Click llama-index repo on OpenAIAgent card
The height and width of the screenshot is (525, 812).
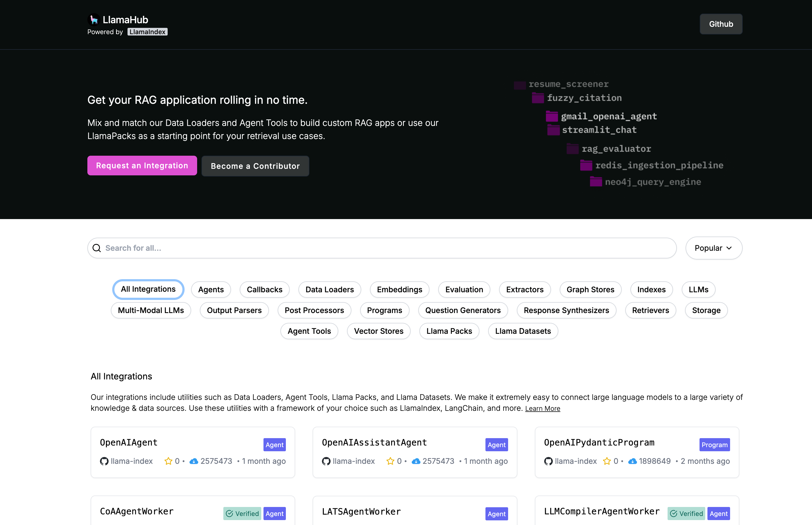[132, 461]
